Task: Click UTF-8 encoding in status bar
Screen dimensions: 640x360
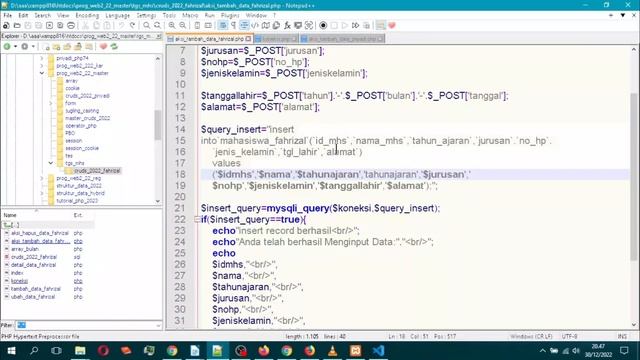Action: [x=569, y=336]
